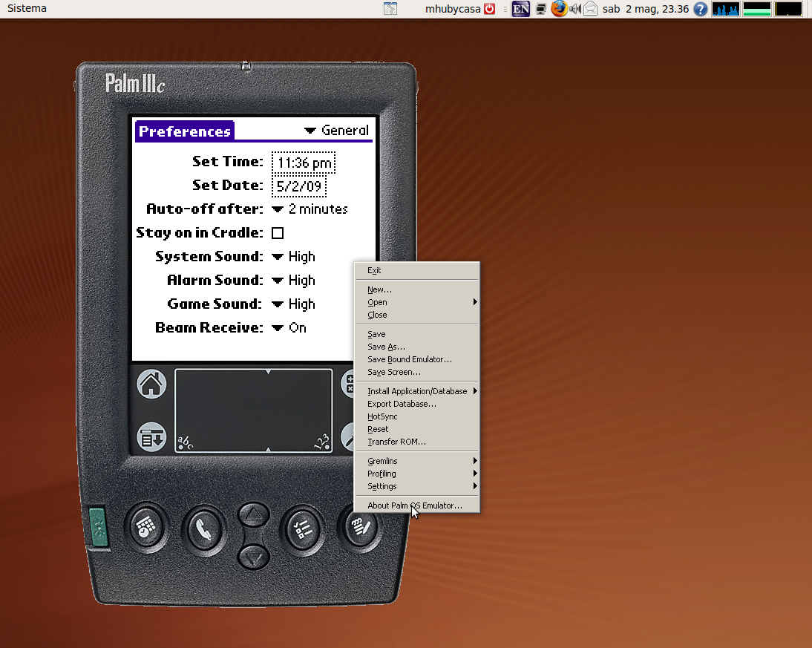Select Close in the context menu

(x=417, y=315)
